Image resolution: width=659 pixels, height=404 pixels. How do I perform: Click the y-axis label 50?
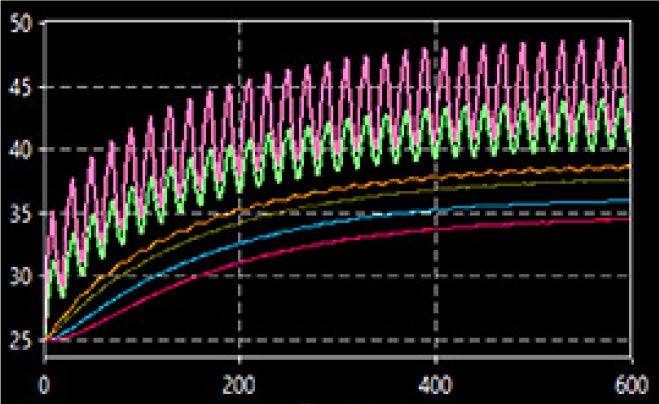point(20,24)
